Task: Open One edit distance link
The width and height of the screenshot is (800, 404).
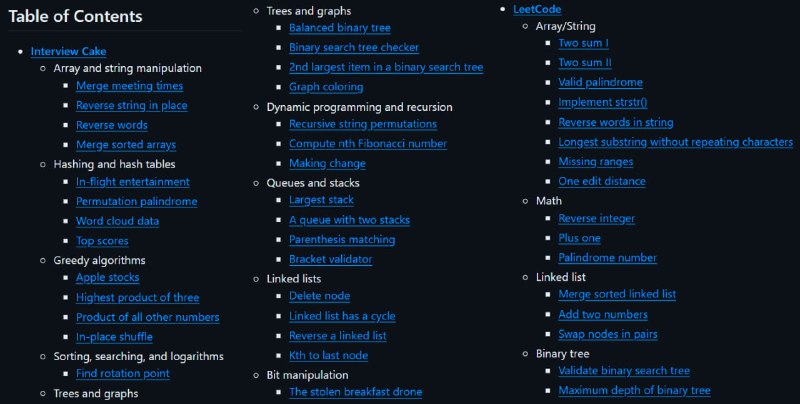Action: click(x=602, y=182)
